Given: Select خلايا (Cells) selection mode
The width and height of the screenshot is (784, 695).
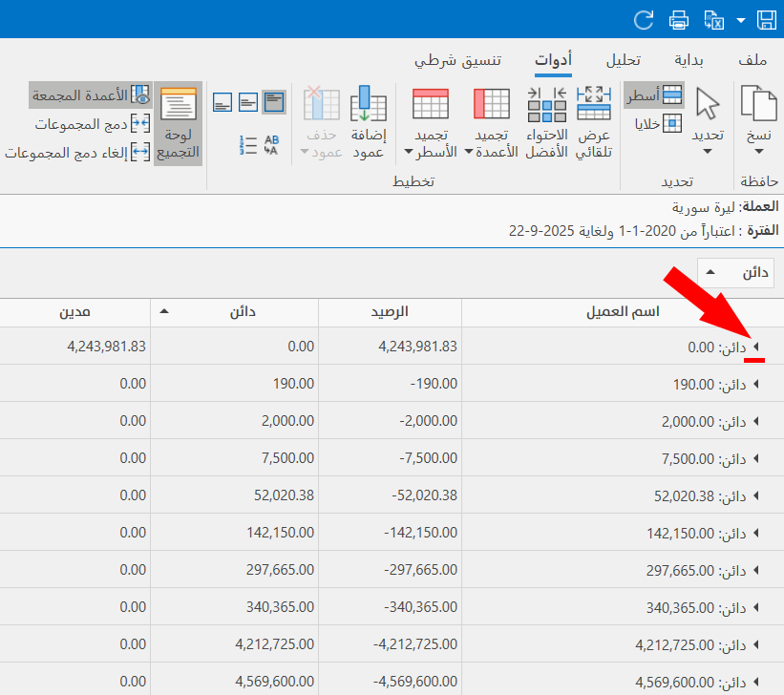Looking at the screenshot, I should click(x=659, y=123).
